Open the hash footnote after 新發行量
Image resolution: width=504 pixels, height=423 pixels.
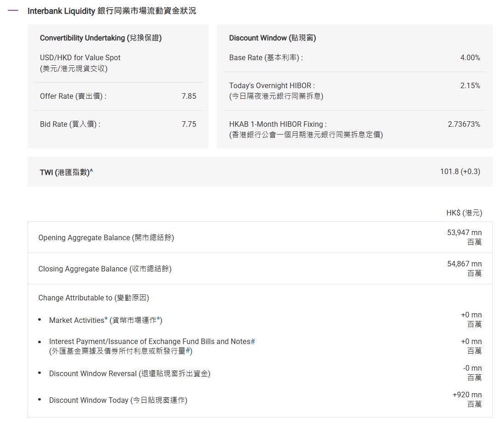(188, 350)
